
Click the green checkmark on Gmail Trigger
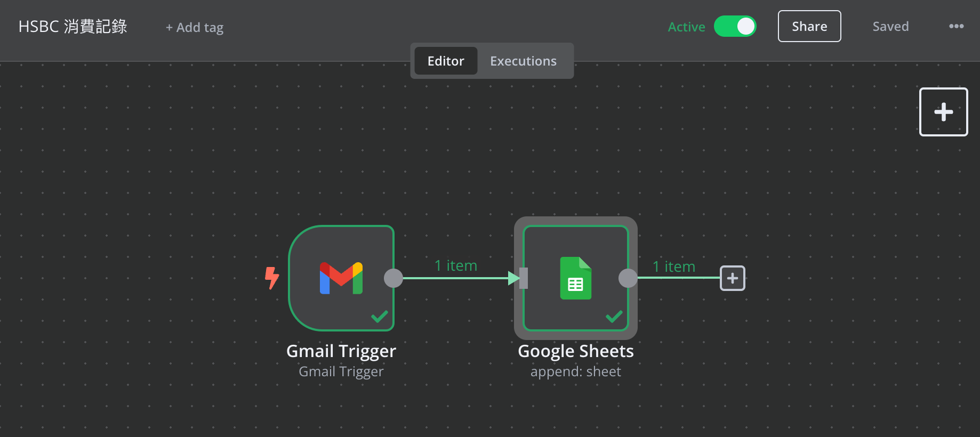(380, 317)
